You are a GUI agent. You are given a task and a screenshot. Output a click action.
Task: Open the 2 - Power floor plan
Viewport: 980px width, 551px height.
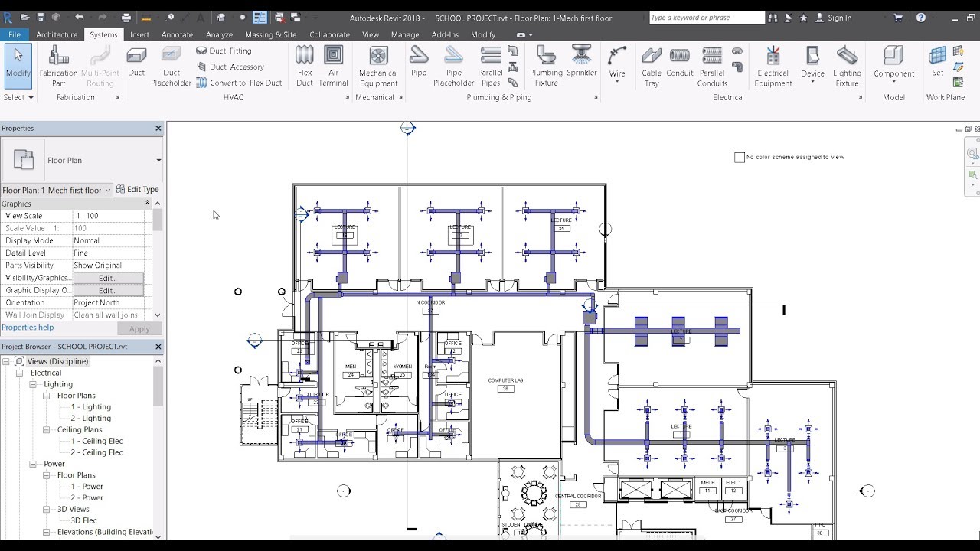click(x=87, y=497)
